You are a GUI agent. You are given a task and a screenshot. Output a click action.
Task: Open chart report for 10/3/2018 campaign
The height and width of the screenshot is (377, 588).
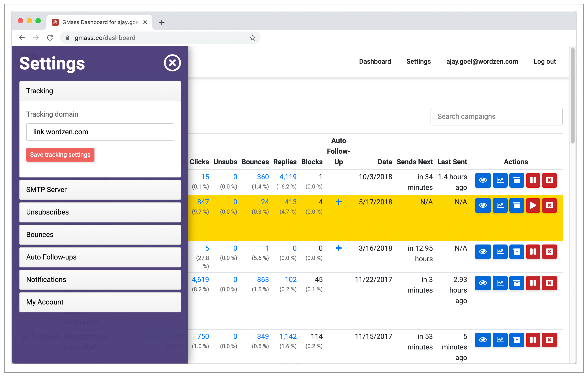pos(499,180)
